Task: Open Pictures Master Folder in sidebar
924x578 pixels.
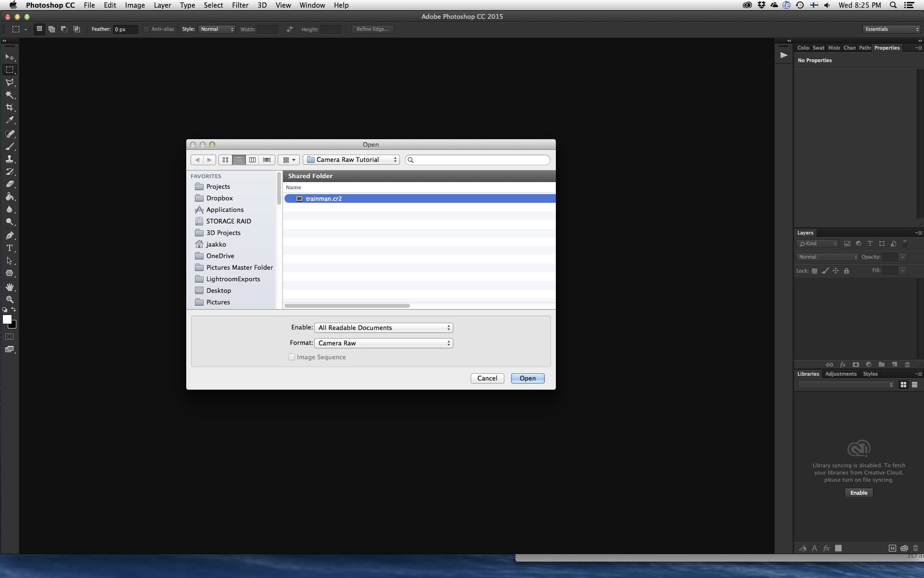Action: point(234,267)
